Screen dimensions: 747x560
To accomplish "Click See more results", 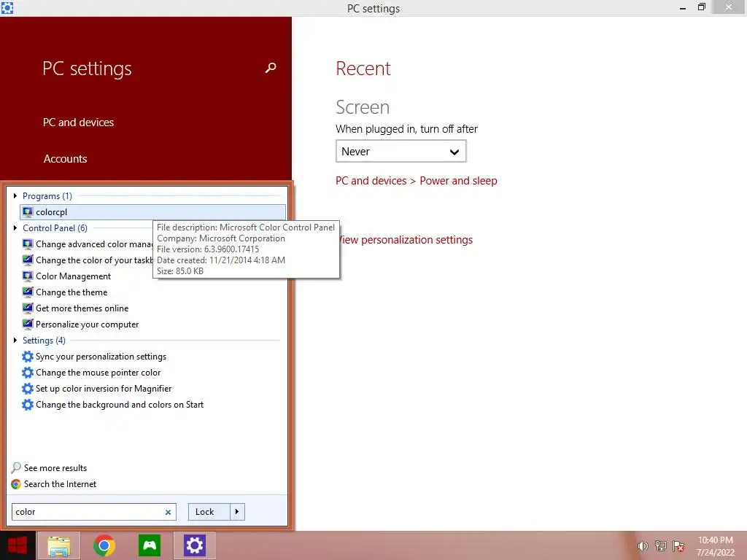I will click(55, 468).
